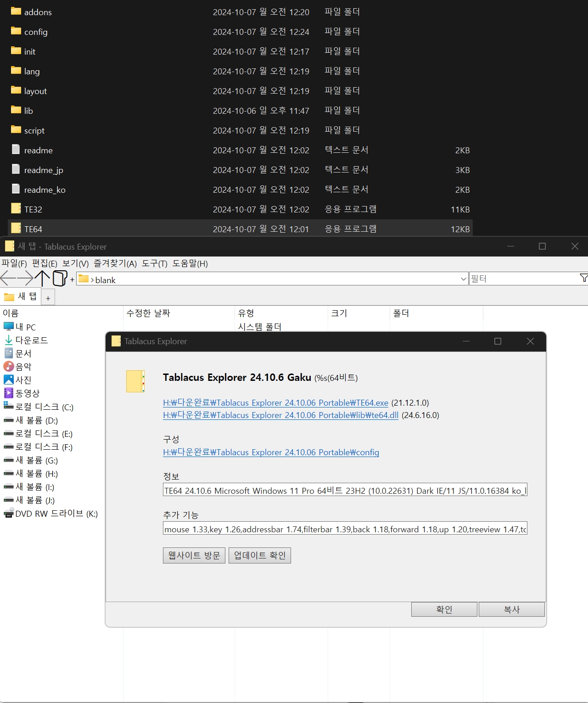Click the config folder icon in dark list
Image resolution: width=588 pixels, height=703 pixels.
(x=16, y=31)
